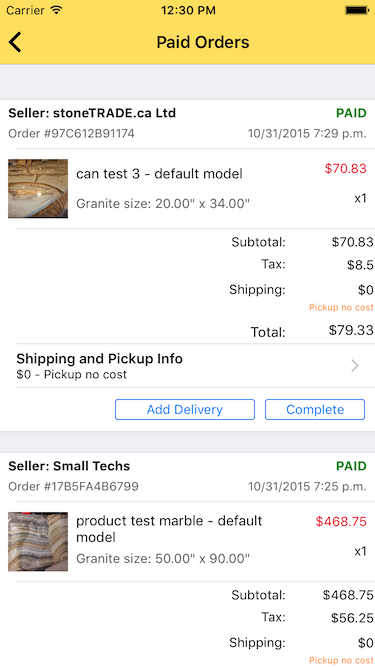Select product test marble - default model

tap(169, 529)
